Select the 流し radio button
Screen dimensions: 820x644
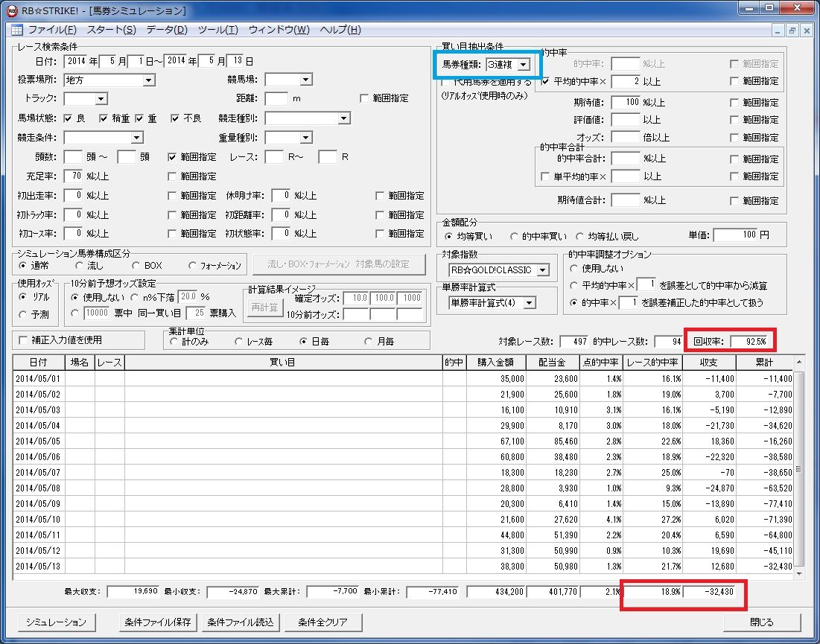[x=80, y=266]
